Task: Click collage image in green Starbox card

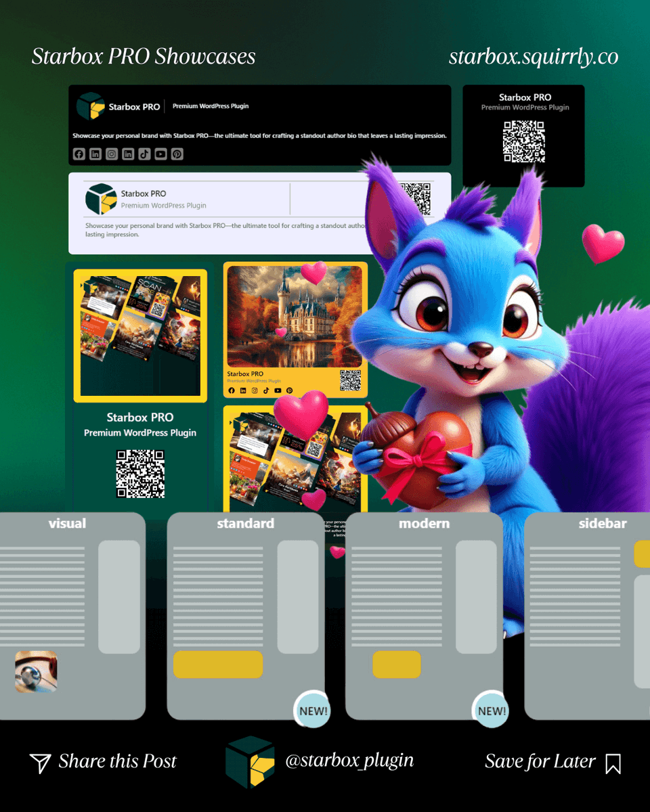Action: coord(140,336)
